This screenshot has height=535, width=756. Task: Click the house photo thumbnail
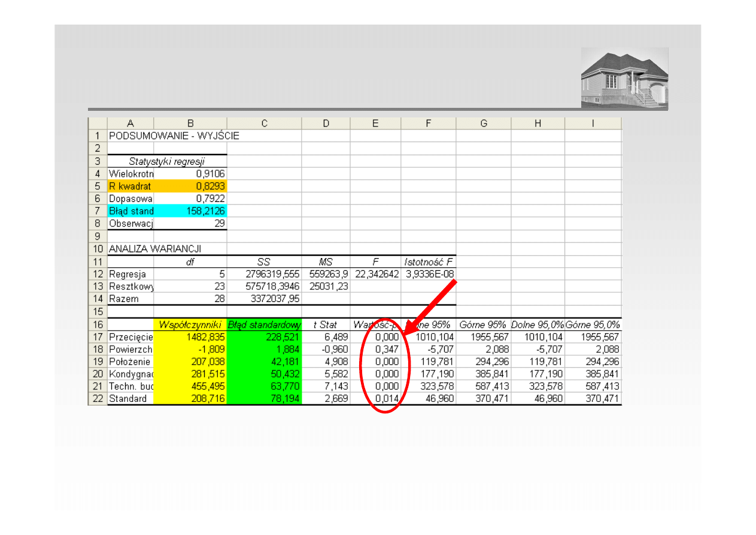pyautogui.click(x=624, y=78)
